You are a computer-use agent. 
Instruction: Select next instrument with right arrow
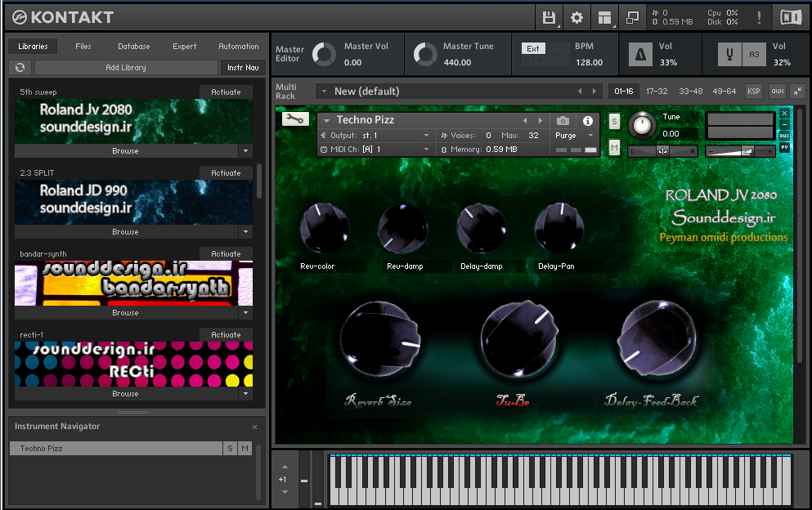coord(541,121)
